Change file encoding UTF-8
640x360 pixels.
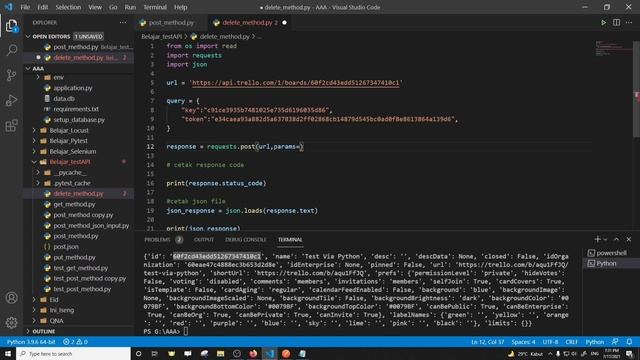[550, 342]
